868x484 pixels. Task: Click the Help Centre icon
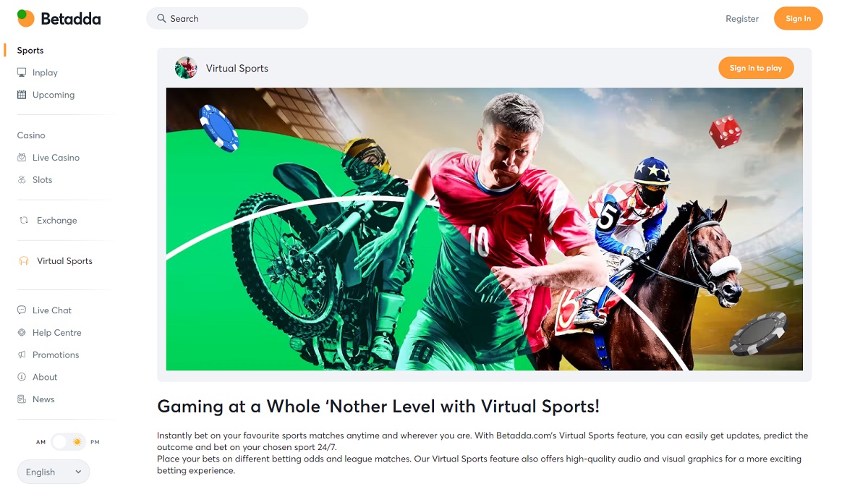tap(22, 333)
